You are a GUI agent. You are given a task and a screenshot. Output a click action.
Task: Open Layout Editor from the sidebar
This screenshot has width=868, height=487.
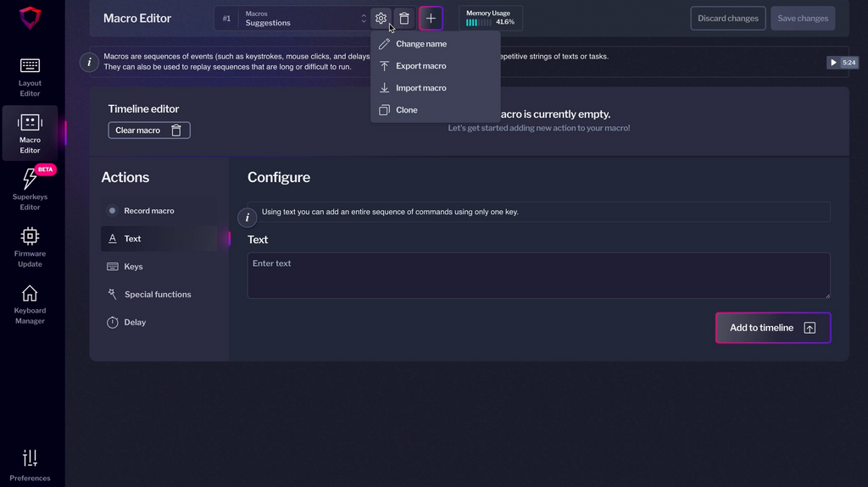coord(30,76)
